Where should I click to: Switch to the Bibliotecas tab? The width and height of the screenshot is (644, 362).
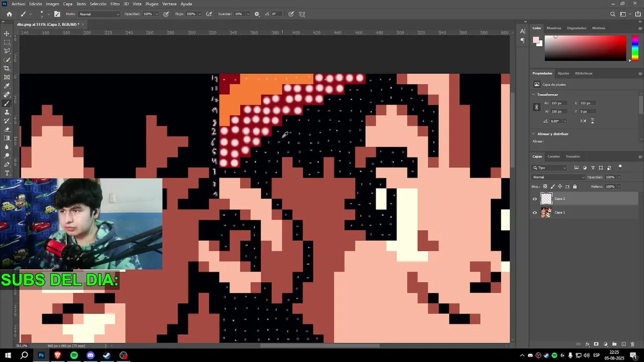pos(584,73)
